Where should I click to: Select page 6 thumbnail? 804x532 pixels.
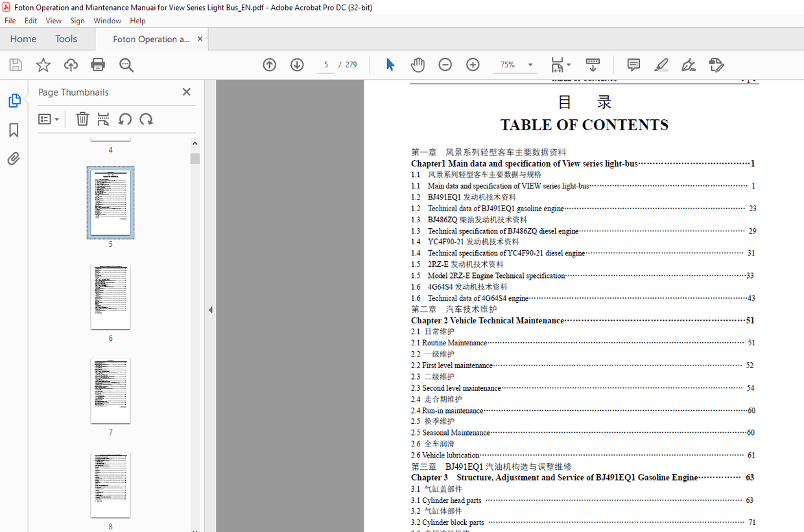click(x=110, y=297)
